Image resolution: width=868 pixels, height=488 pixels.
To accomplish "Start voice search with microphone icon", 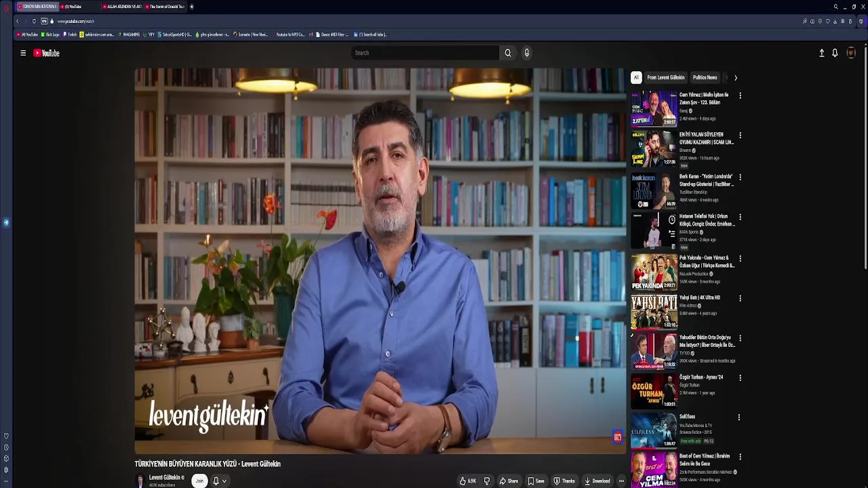I will (x=526, y=53).
